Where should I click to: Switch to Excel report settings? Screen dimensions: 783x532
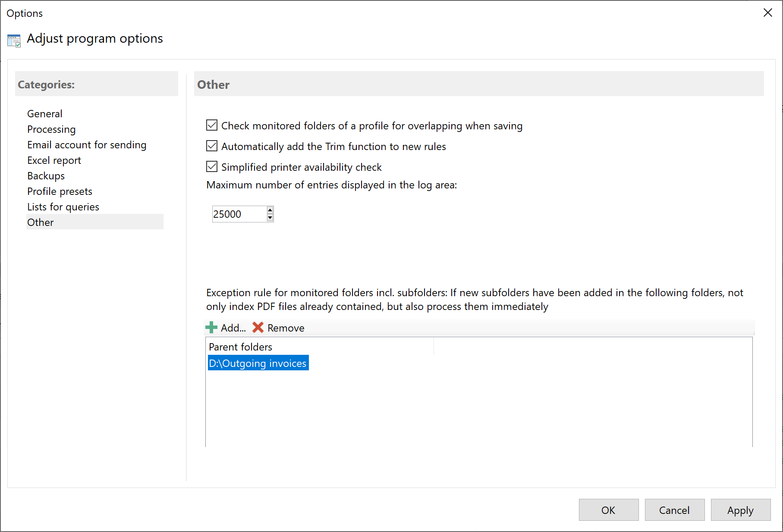(54, 160)
